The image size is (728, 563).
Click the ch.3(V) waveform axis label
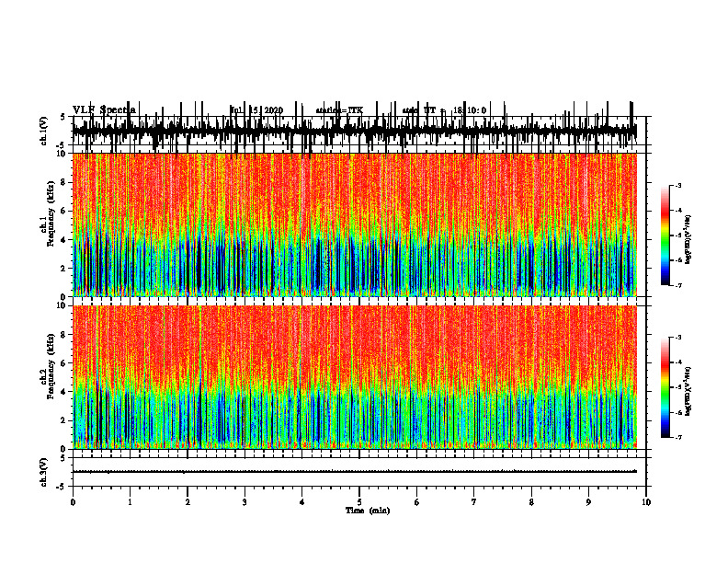(44, 472)
